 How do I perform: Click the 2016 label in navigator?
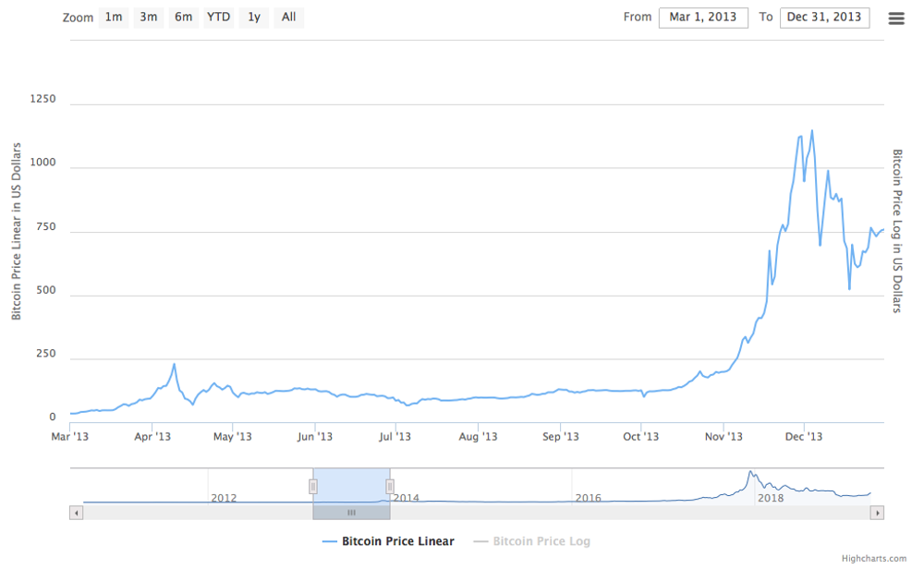pyautogui.click(x=588, y=498)
